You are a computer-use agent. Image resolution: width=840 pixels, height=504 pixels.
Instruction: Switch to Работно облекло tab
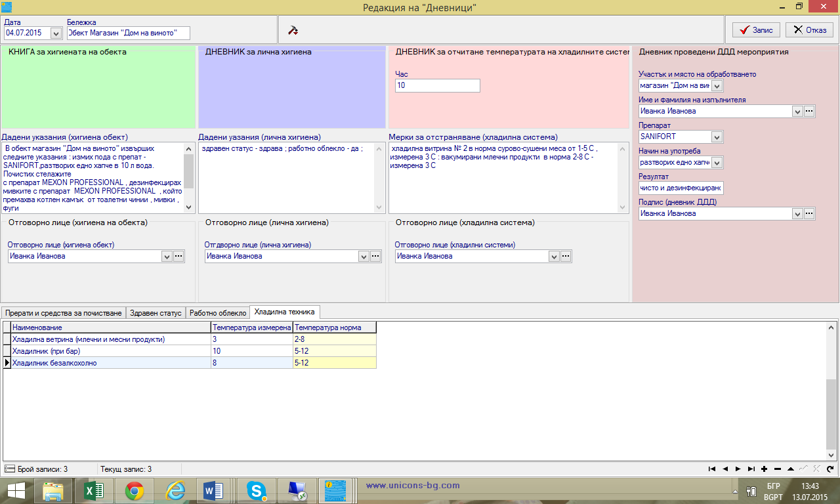pos(218,313)
